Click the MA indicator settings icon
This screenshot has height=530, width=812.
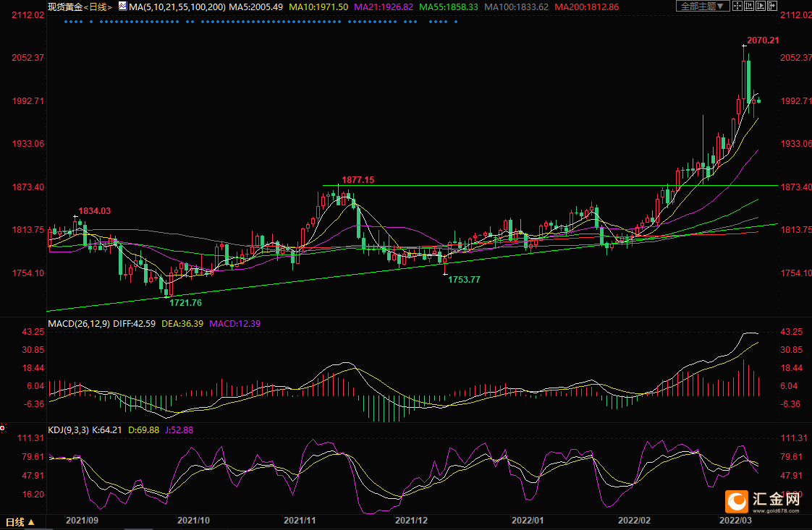point(121,7)
